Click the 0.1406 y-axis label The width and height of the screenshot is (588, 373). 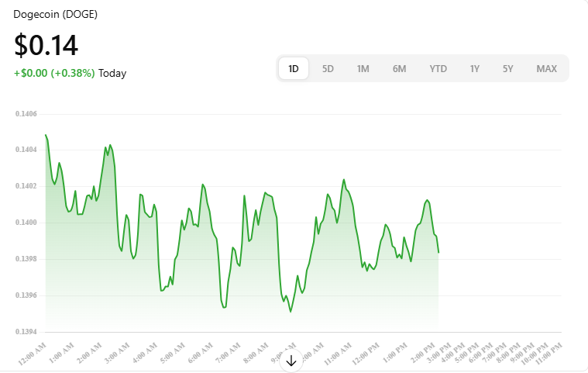pyautogui.click(x=26, y=114)
